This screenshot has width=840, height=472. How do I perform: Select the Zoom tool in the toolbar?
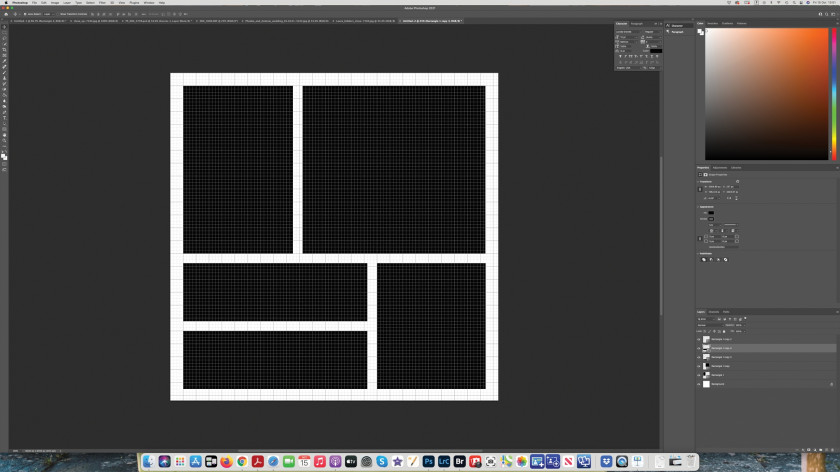[4, 140]
